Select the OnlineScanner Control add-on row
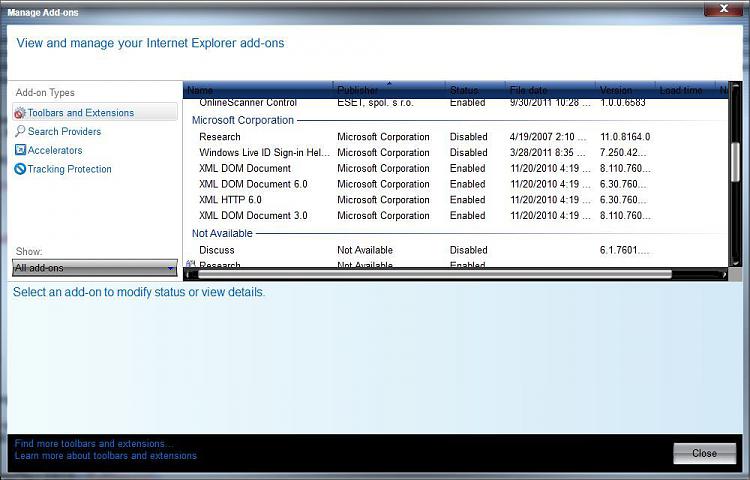 455,103
